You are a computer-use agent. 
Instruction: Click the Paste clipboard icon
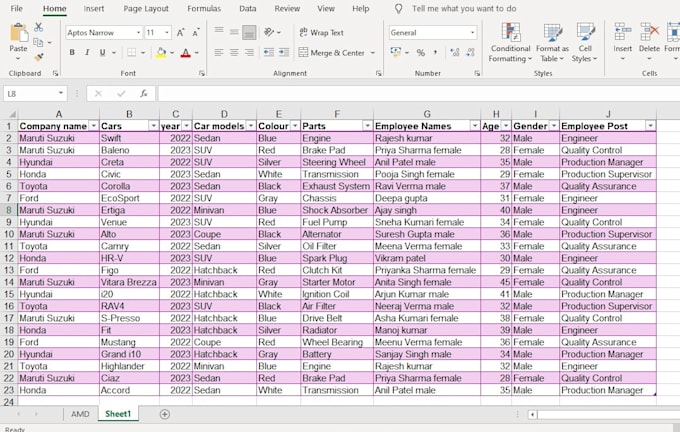coord(18,33)
